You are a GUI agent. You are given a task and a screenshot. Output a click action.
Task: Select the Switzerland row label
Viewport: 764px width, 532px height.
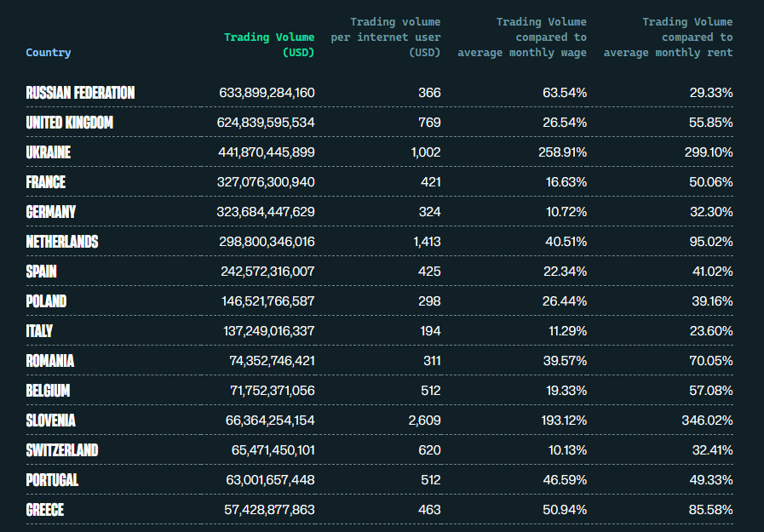62,450
